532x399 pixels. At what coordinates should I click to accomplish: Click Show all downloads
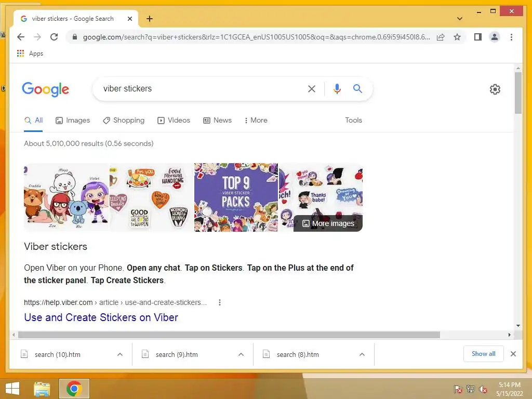click(x=484, y=354)
